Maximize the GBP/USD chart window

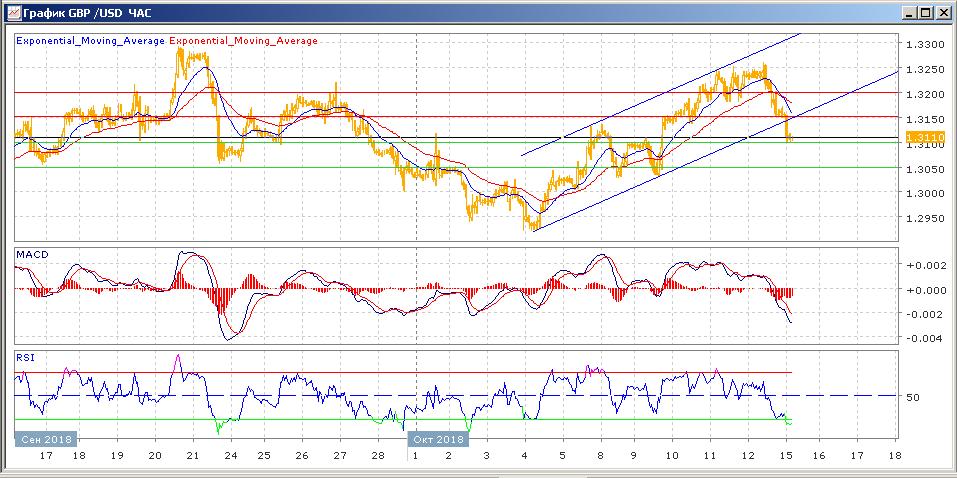tap(925, 12)
